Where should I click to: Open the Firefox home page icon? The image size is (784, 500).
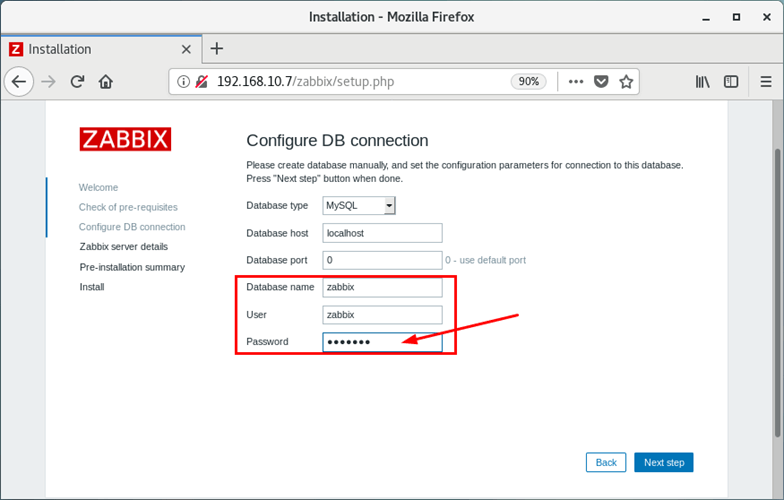[x=106, y=82]
